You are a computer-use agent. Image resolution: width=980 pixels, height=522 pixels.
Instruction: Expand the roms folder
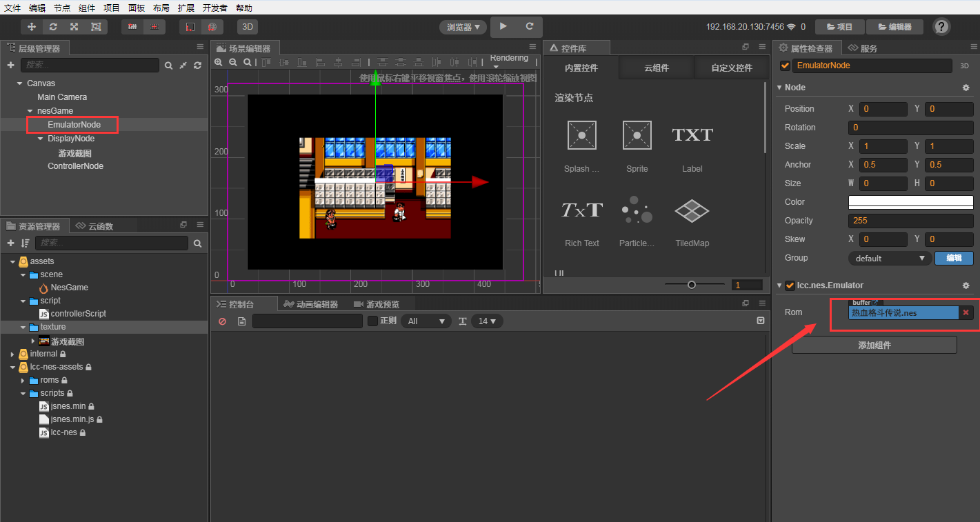[23, 380]
